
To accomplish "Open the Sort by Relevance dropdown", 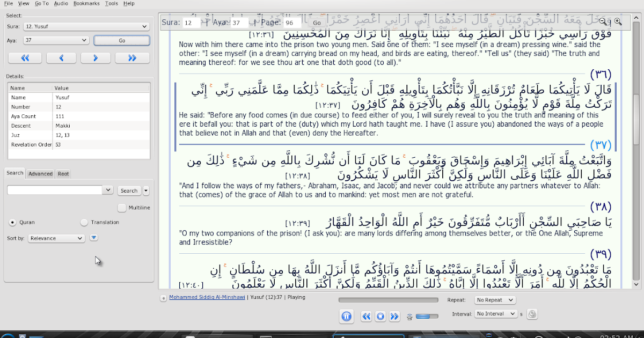I will (56, 238).
